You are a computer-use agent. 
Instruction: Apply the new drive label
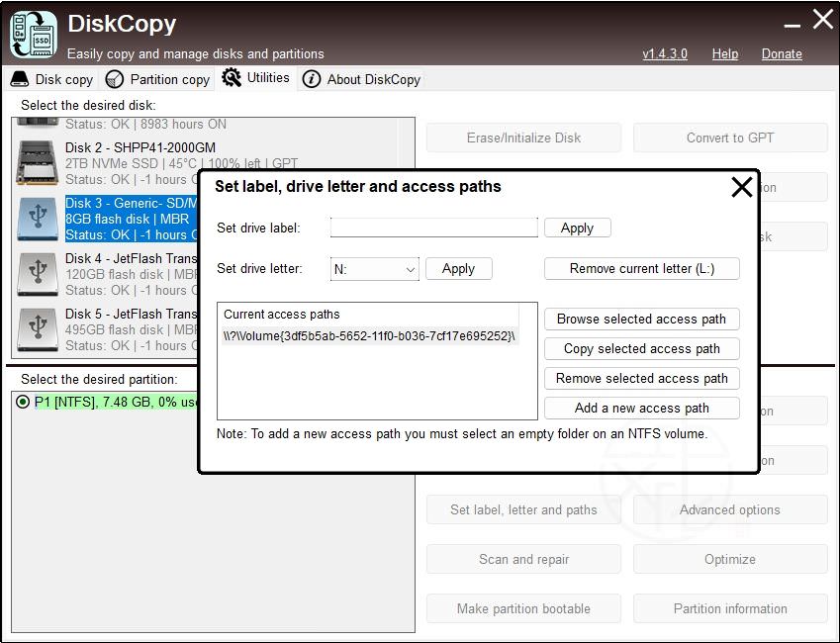tap(577, 228)
